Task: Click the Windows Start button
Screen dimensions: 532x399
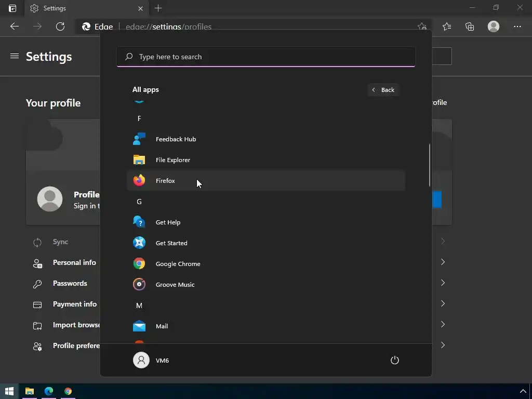Action: click(9, 391)
